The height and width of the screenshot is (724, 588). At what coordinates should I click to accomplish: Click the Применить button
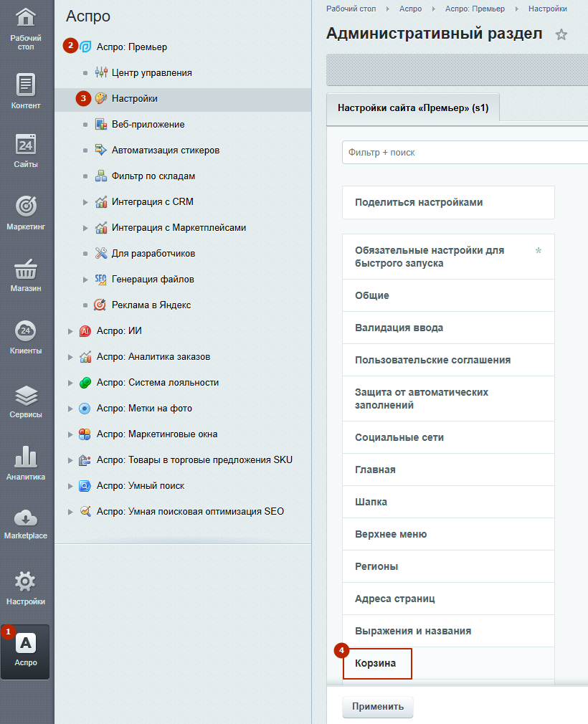click(x=378, y=707)
